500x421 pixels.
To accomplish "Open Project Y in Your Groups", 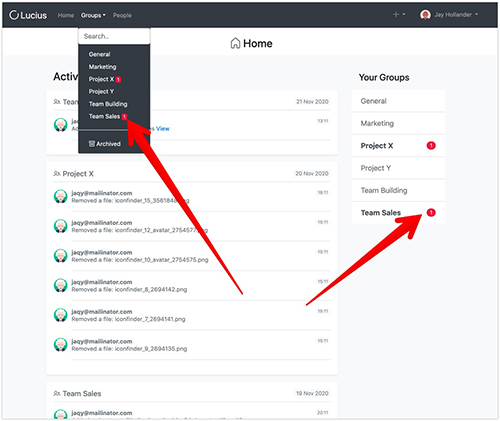I will pos(398,168).
